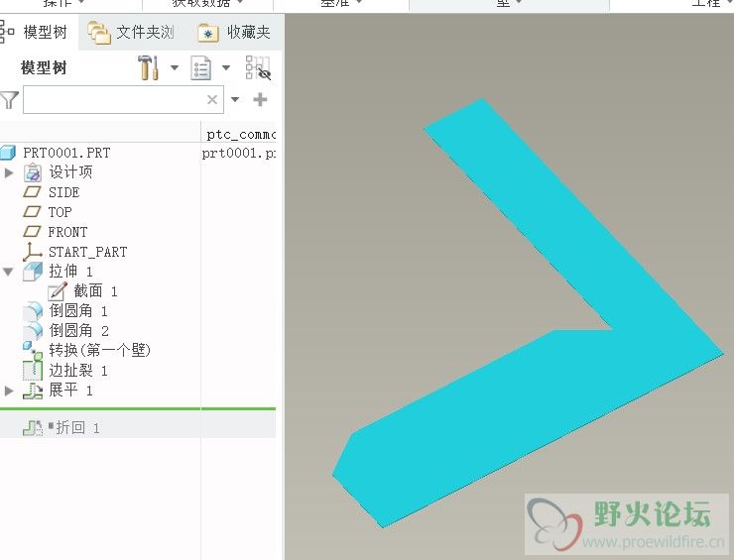Click the 截面 1 sketch pencil icon
The image size is (734, 560).
click(x=58, y=291)
